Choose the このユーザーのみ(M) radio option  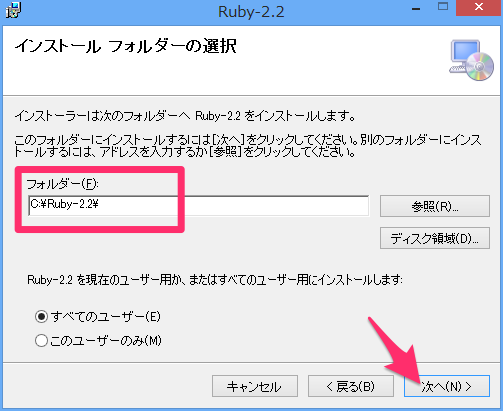coord(41,341)
